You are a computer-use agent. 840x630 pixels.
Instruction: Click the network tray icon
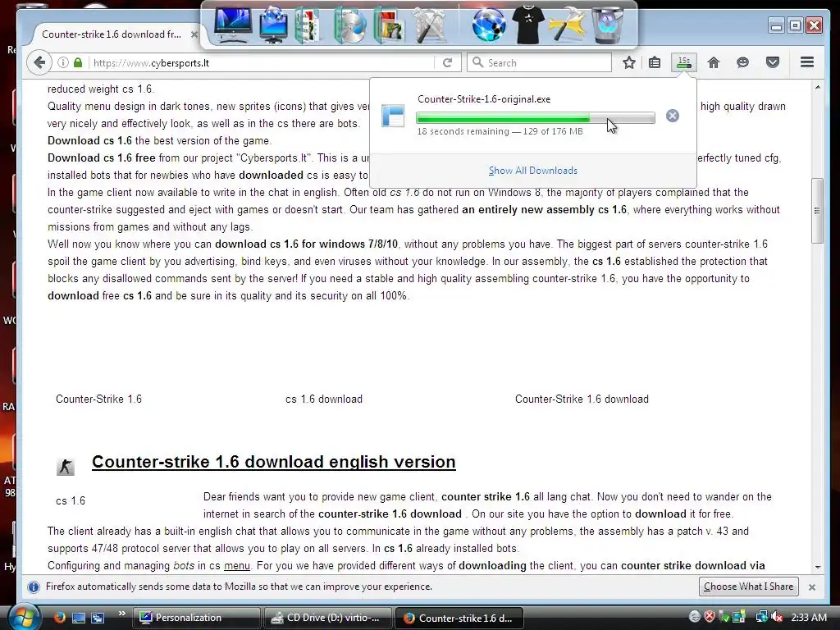click(x=761, y=617)
